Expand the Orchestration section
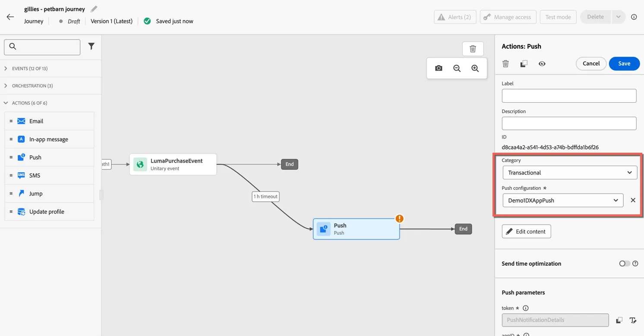 [51, 86]
